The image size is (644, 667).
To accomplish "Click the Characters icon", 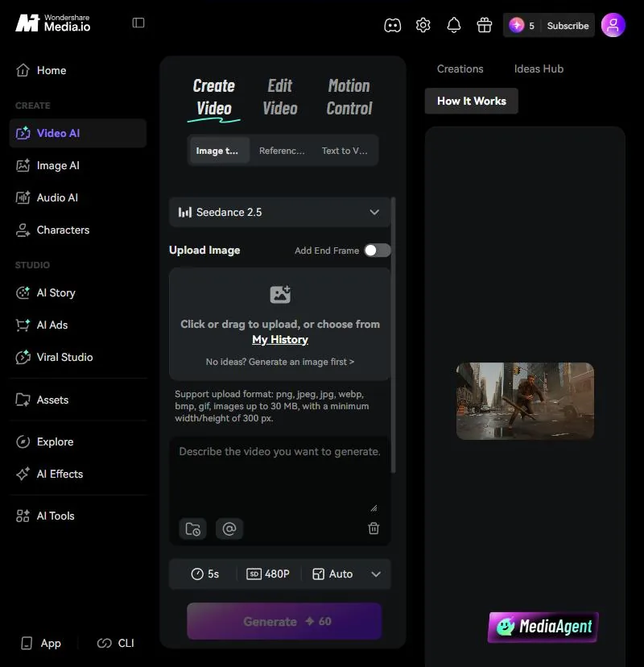I will pos(23,230).
